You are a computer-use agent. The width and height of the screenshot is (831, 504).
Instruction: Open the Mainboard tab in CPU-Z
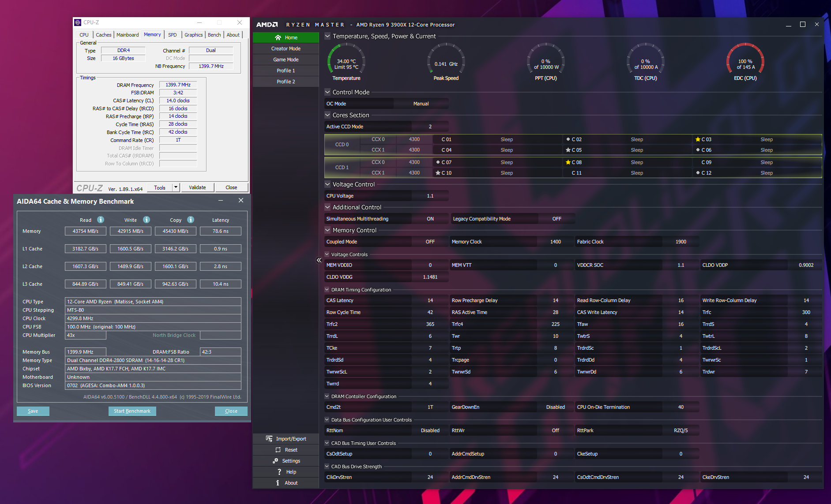tap(128, 35)
